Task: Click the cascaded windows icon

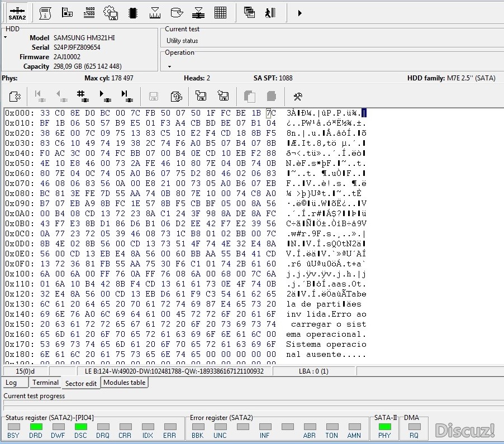Action: 249,13
